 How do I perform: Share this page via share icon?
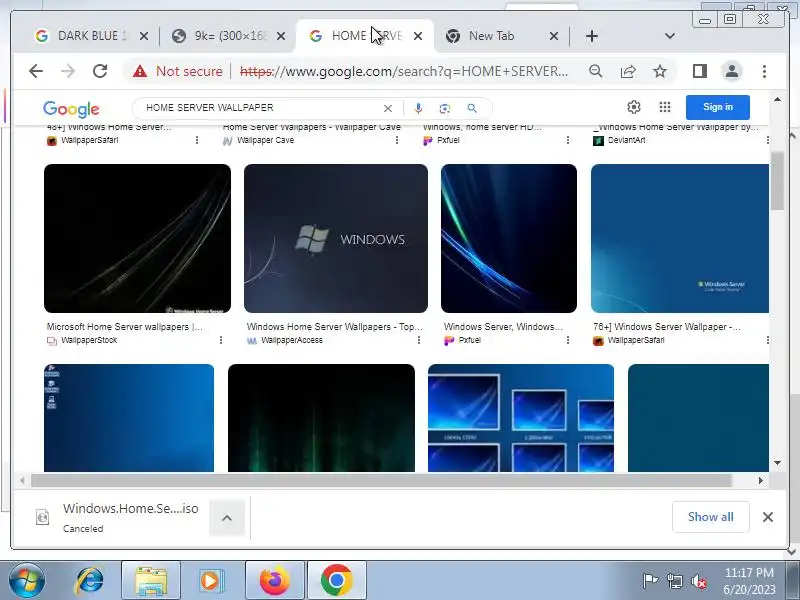[x=628, y=71]
